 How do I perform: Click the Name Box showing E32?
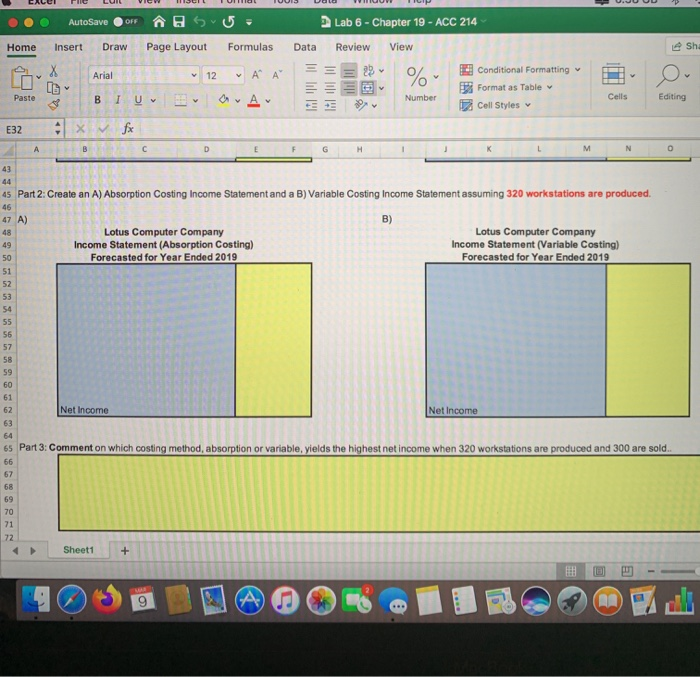click(x=31, y=130)
